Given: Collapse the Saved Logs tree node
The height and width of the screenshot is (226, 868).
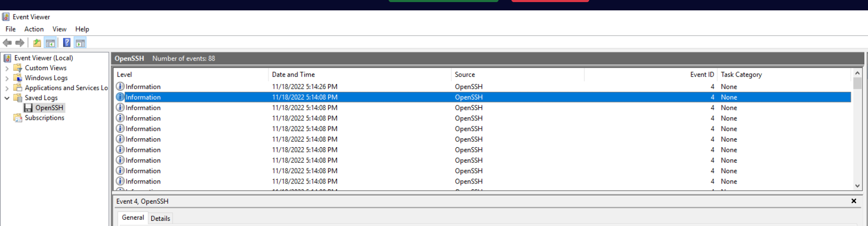Looking at the screenshot, I should point(7,98).
